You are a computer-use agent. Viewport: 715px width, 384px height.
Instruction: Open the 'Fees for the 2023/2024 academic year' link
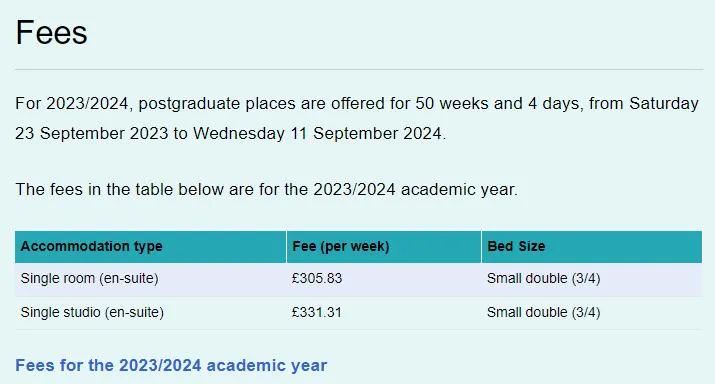[x=171, y=365]
